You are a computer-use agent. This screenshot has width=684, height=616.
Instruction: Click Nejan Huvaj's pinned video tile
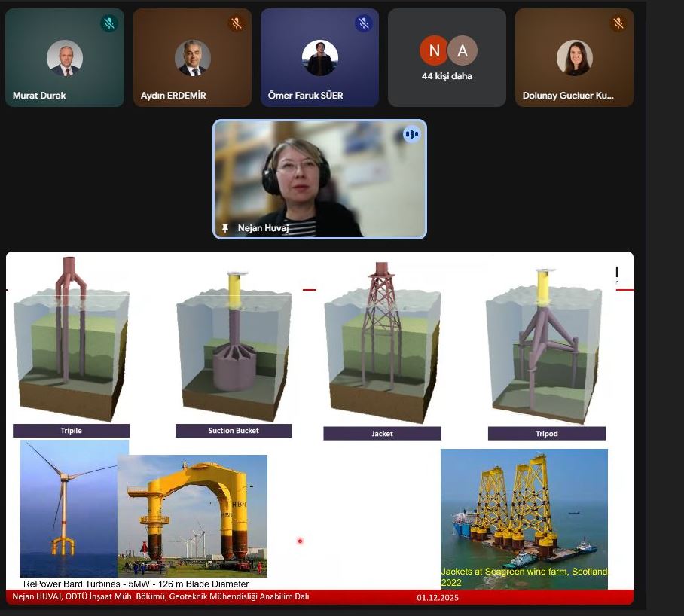(x=320, y=179)
